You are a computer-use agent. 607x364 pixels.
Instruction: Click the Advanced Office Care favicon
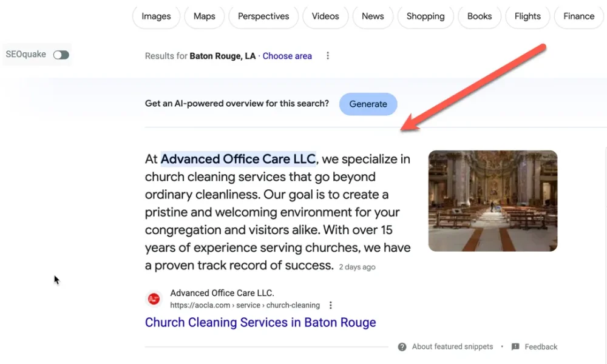coord(154,298)
